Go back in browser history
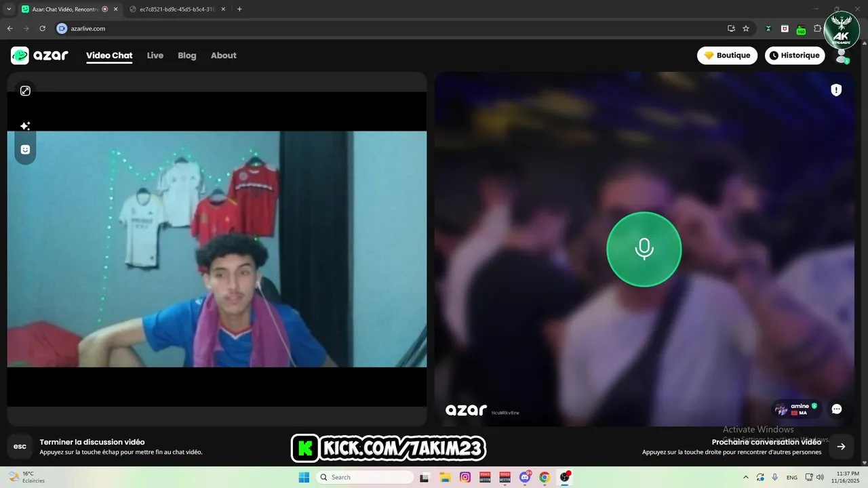This screenshot has width=868, height=488. pos(9,28)
